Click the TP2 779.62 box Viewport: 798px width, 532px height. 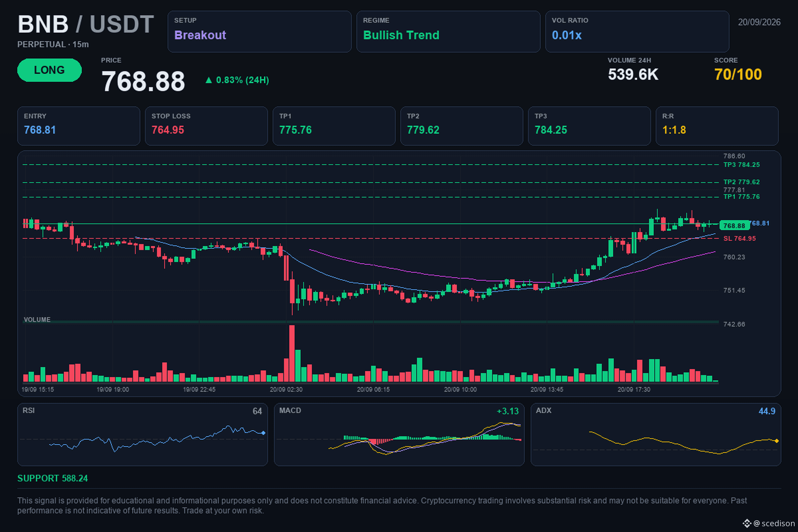pyautogui.click(x=462, y=126)
